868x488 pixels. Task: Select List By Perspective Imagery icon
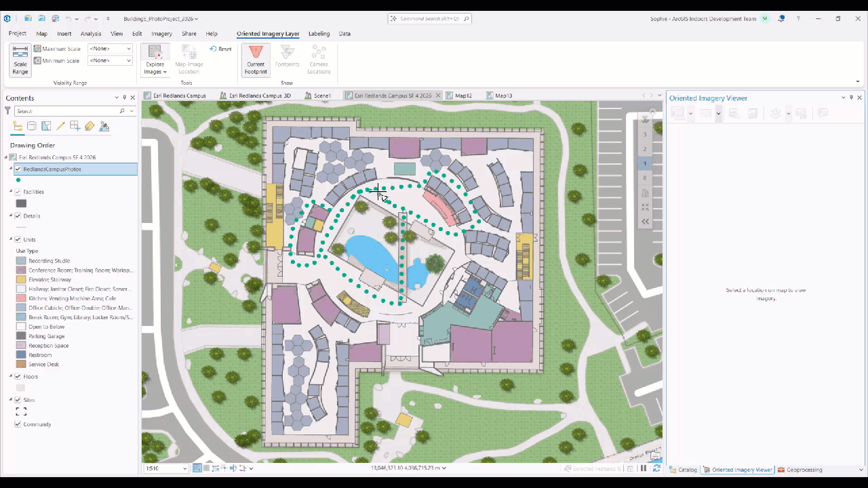pyautogui.click(x=104, y=126)
